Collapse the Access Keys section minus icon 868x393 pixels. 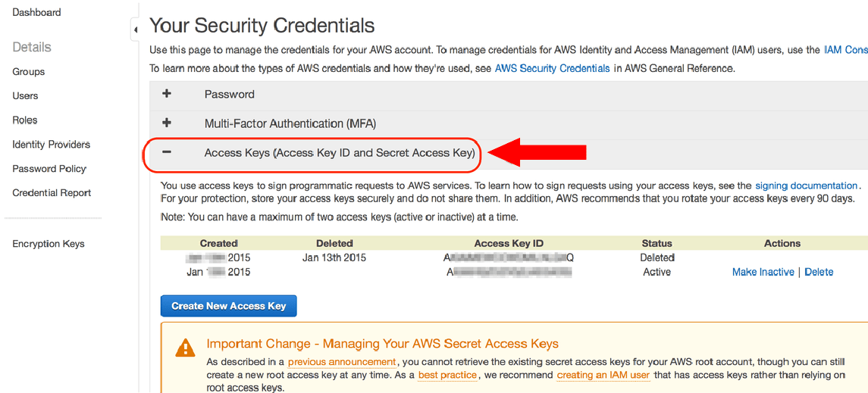[x=166, y=152]
